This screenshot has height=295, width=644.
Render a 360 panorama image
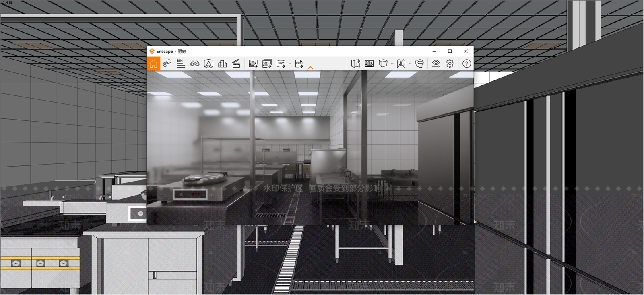click(281, 64)
